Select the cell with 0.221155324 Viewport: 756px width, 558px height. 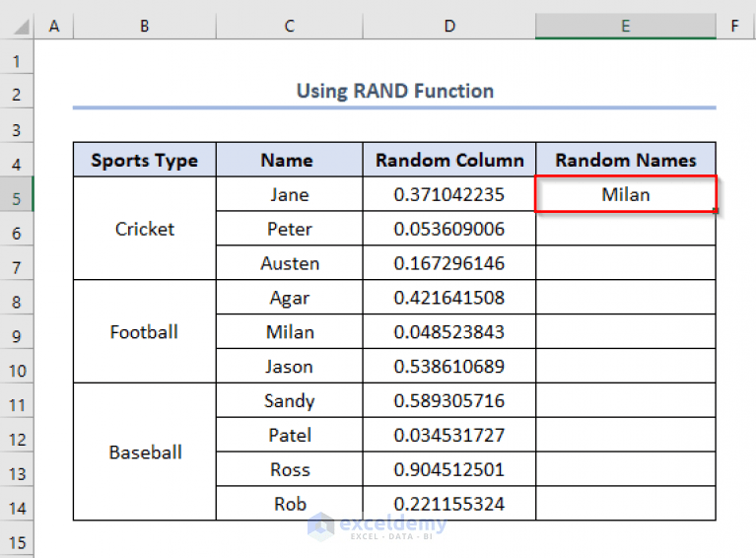(x=449, y=504)
